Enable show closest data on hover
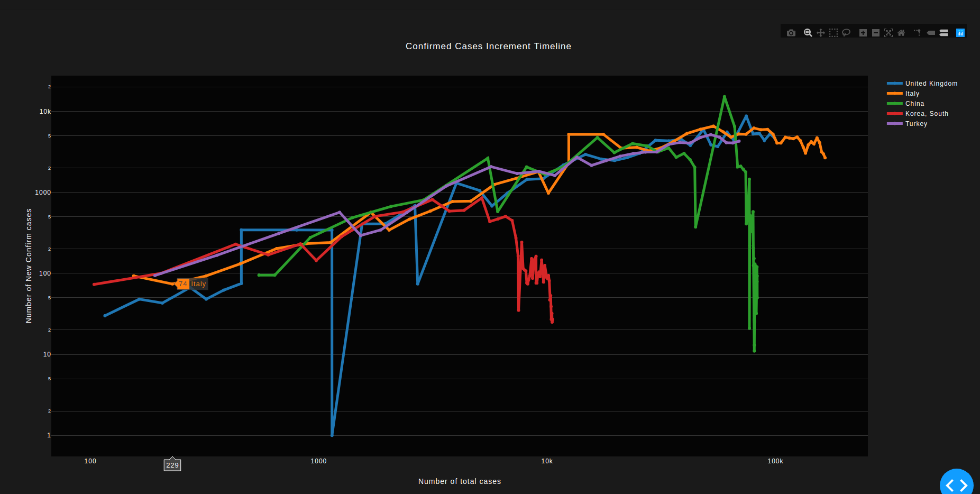This screenshot has height=494, width=980. [931, 33]
